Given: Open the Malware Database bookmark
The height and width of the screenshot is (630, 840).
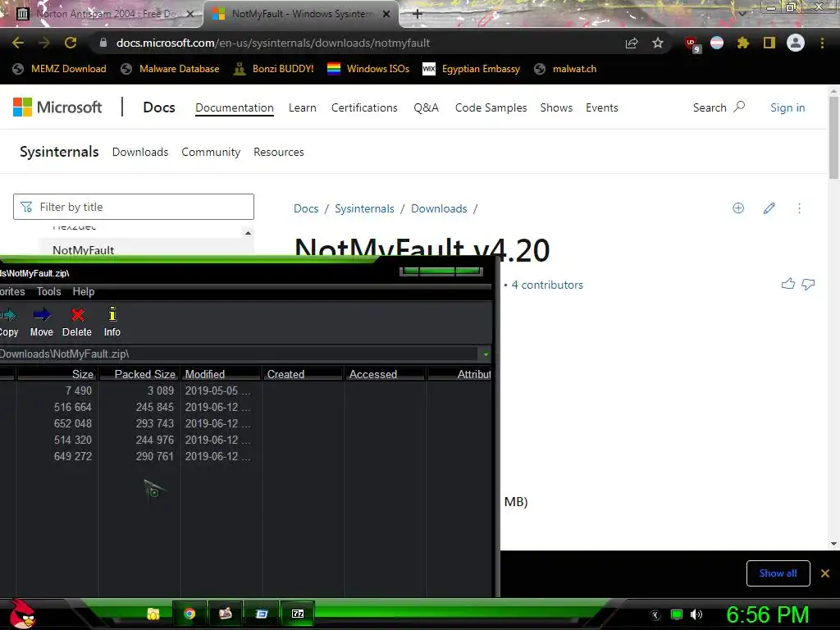Looking at the screenshot, I should tap(170, 69).
